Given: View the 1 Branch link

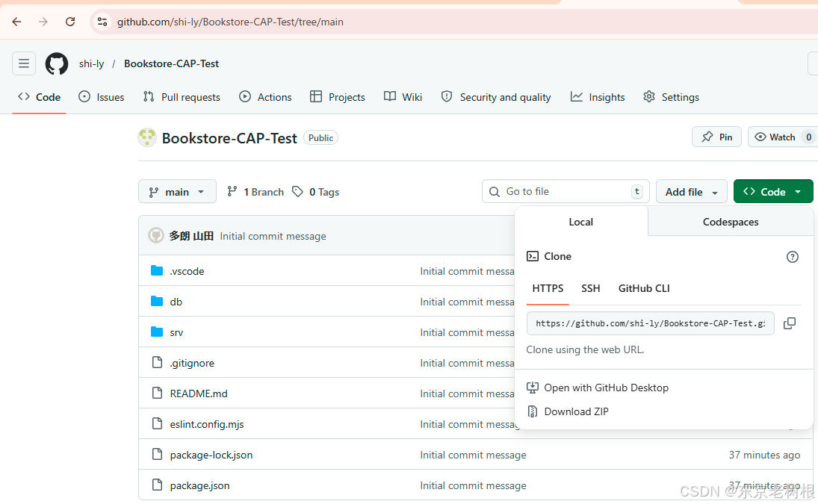Looking at the screenshot, I should pyautogui.click(x=255, y=192).
